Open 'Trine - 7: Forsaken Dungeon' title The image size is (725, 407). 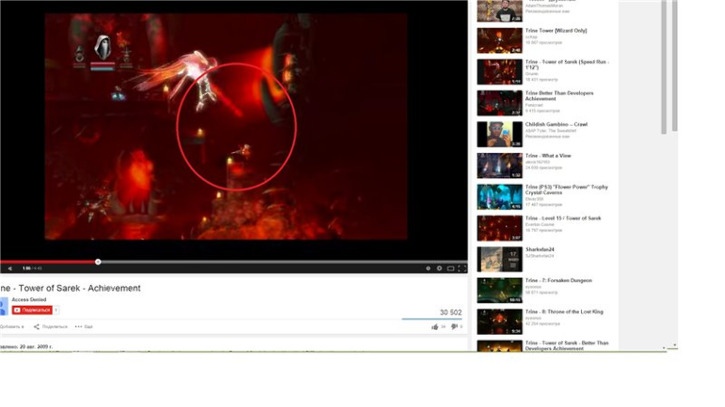click(x=559, y=280)
